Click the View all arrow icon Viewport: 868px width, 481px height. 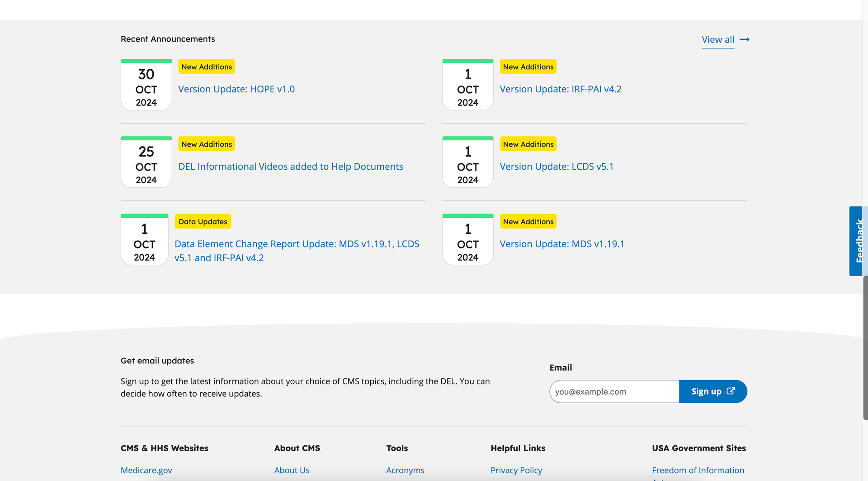coord(745,40)
